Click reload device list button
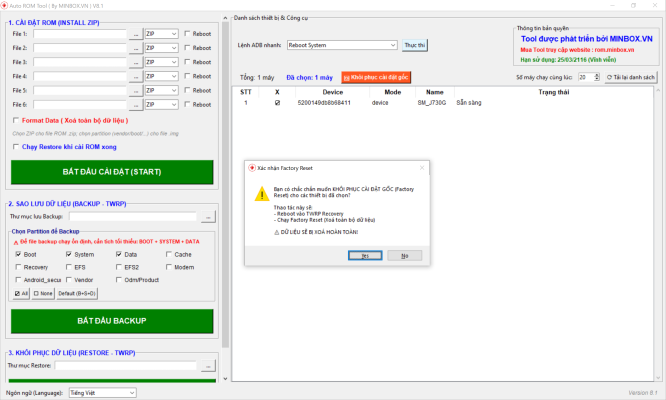 click(x=631, y=76)
